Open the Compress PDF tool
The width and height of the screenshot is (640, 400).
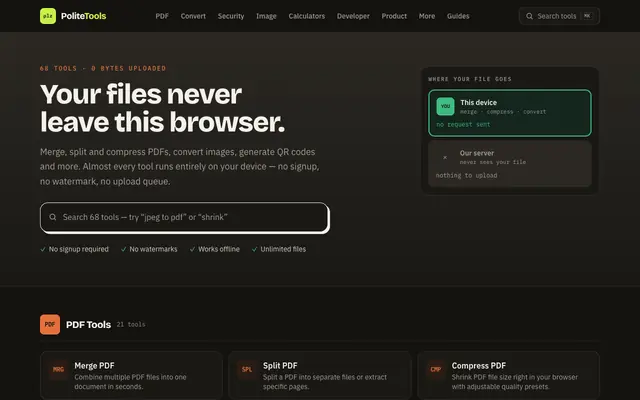(508, 376)
